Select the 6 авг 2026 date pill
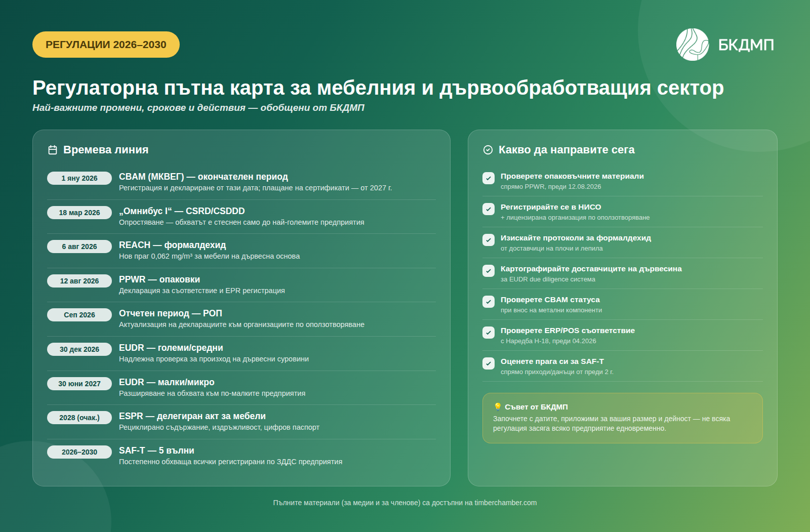Screen dimensions: 810x532 (x=79, y=247)
